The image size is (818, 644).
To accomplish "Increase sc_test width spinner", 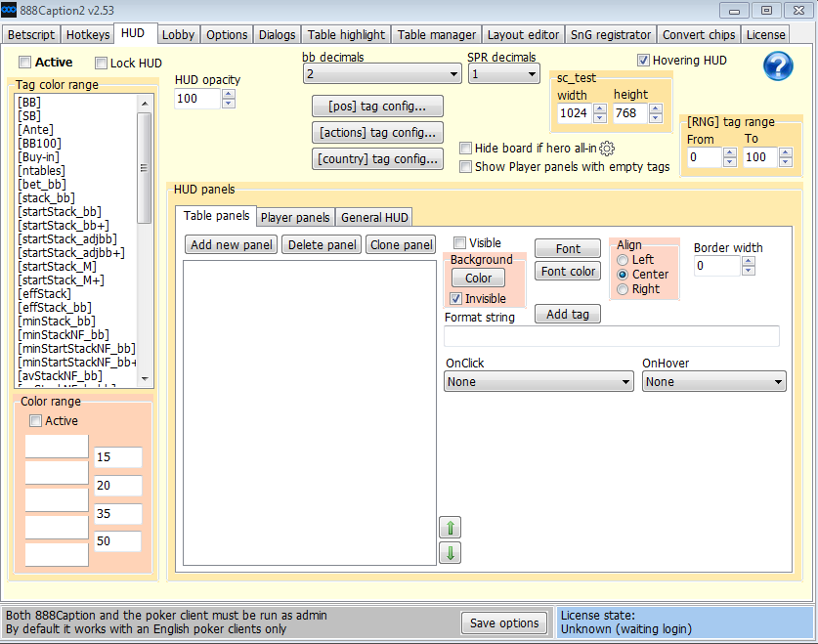I will [x=600, y=108].
